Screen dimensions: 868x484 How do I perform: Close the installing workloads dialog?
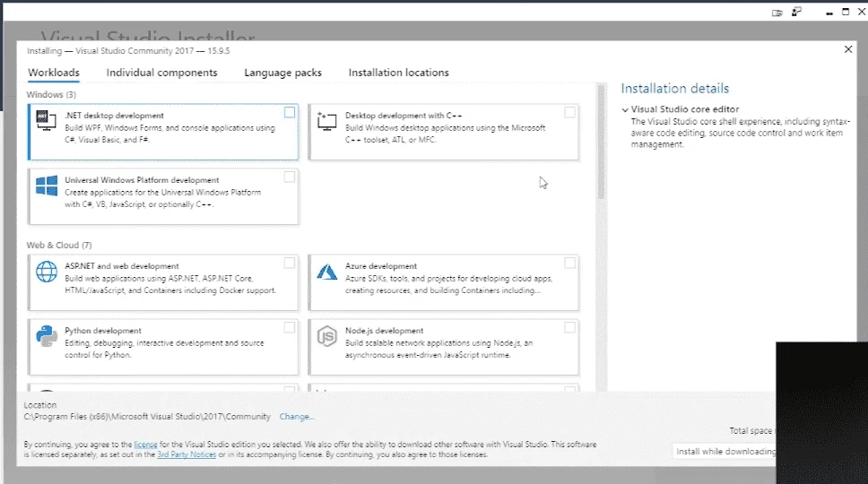(848, 49)
